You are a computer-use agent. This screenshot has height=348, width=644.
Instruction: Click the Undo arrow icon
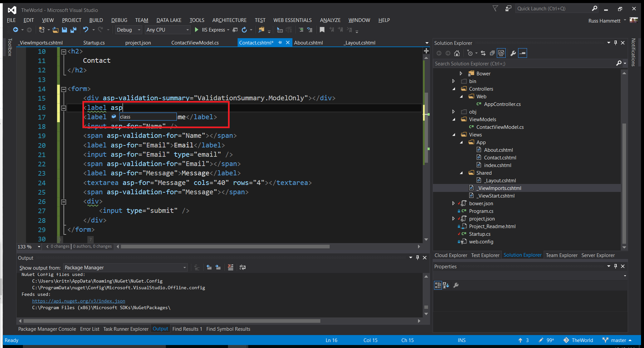click(x=86, y=30)
